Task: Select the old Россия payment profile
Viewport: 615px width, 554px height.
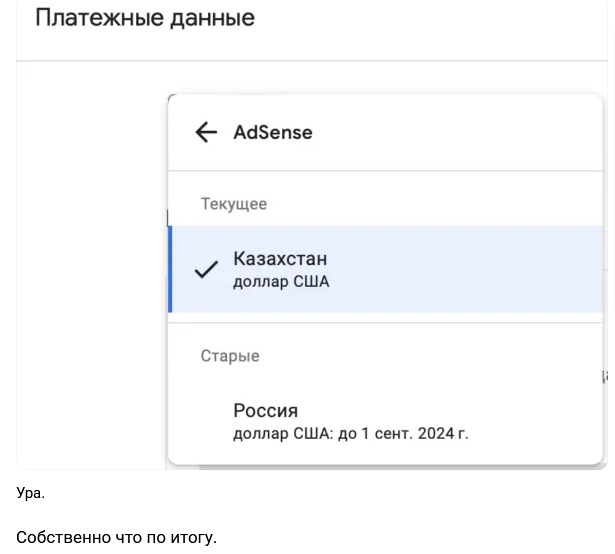Action: 385,421
